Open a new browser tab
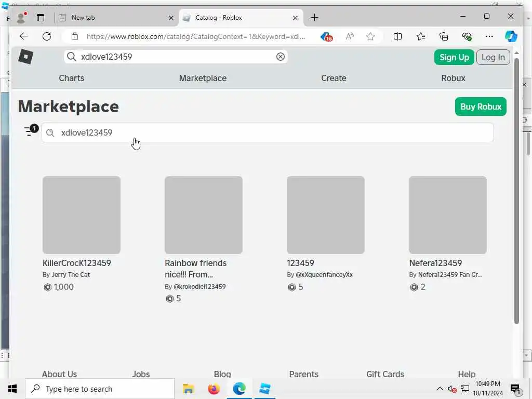This screenshot has width=532, height=399. coord(314,17)
